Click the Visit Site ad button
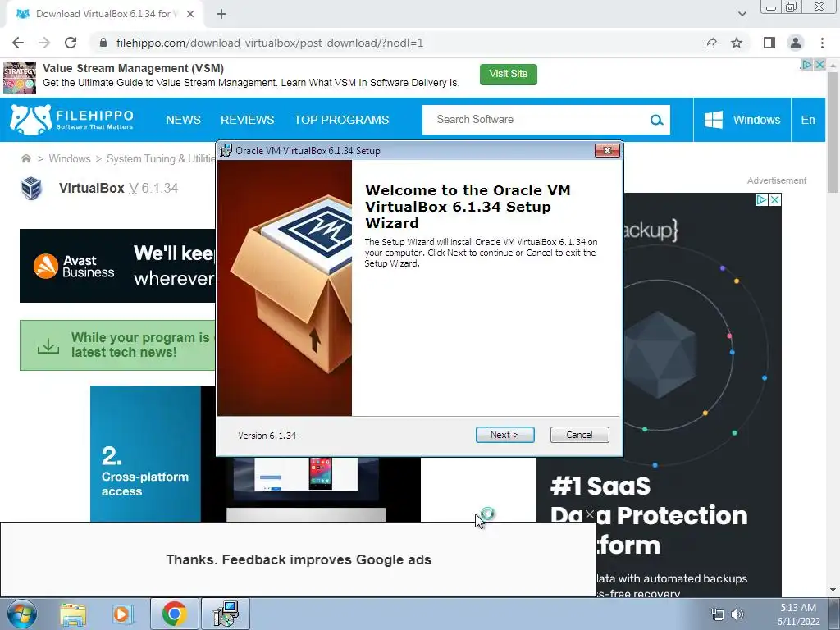Screen dimensions: 840x630 pos(508,74)
